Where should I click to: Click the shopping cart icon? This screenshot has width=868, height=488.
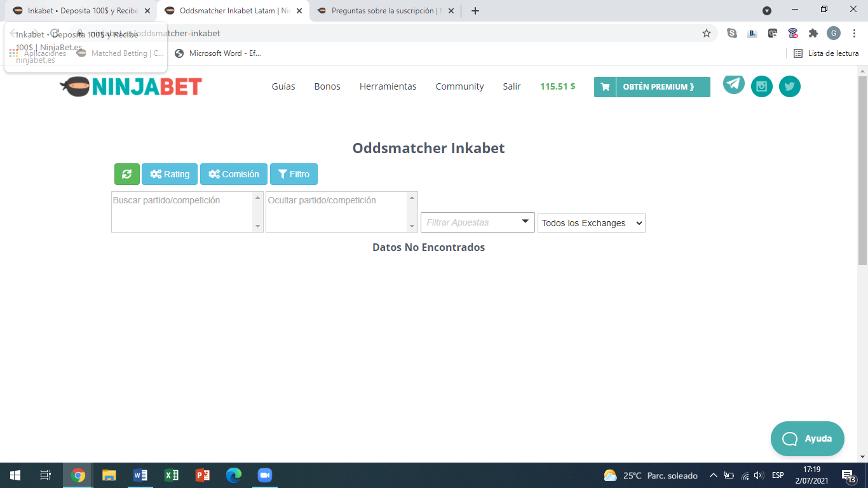click(x=605, y=87)
